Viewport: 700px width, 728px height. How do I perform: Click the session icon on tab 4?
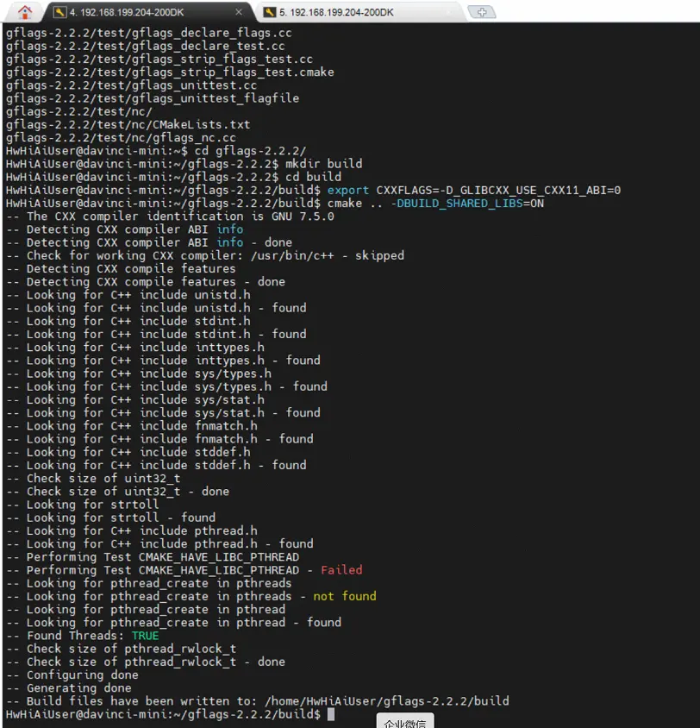pos(59,12)
